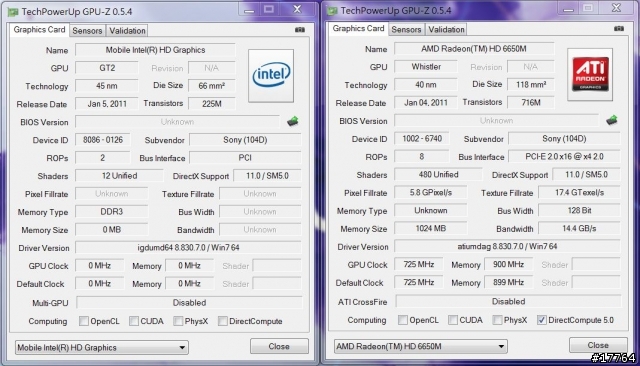Click Intel Device ID 8086 - 0126
The image size is (640, 366).
tap(103, 140)
